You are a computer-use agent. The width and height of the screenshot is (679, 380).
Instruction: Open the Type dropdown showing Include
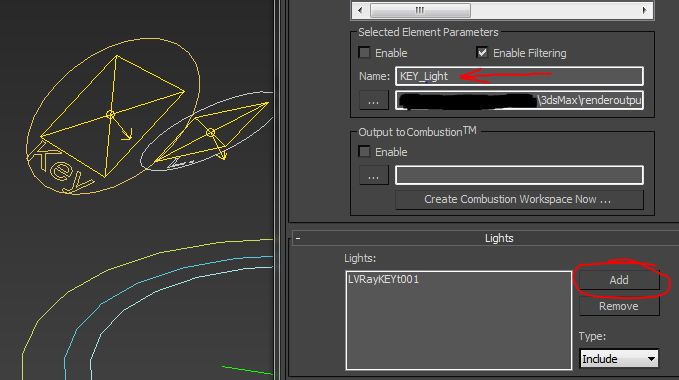pyautogui.click(x=619, y=359)
